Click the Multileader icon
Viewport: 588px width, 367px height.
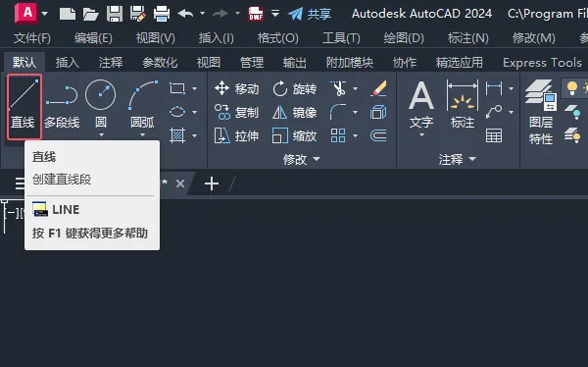pos(494,112)
